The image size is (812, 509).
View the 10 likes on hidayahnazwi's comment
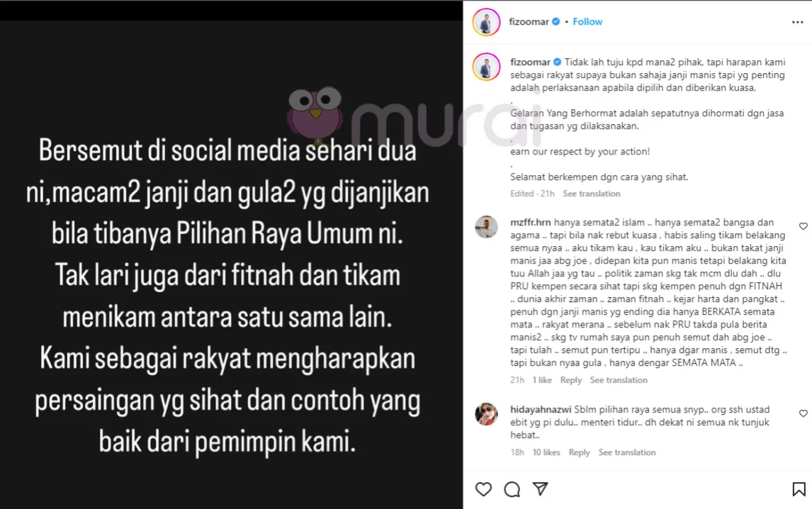546,452
